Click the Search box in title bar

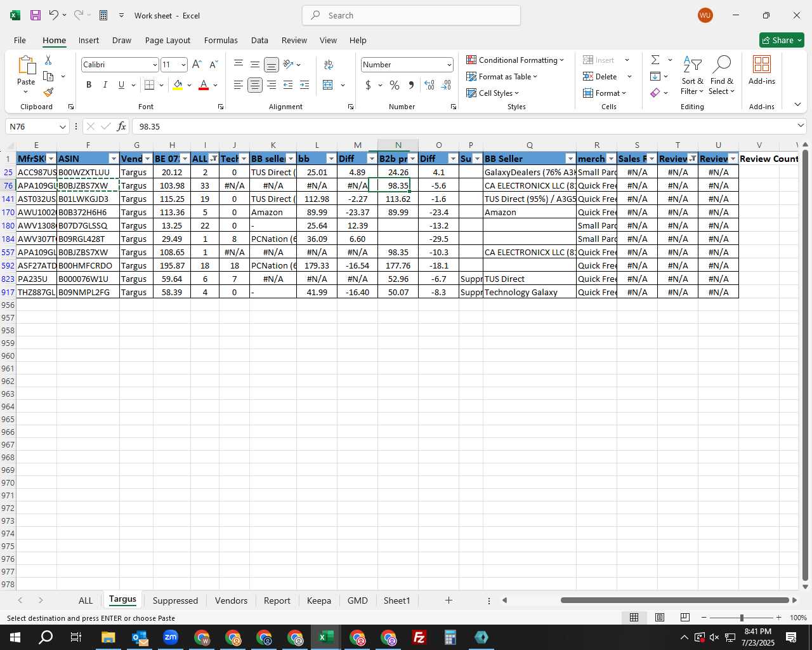tap(412, 15)
